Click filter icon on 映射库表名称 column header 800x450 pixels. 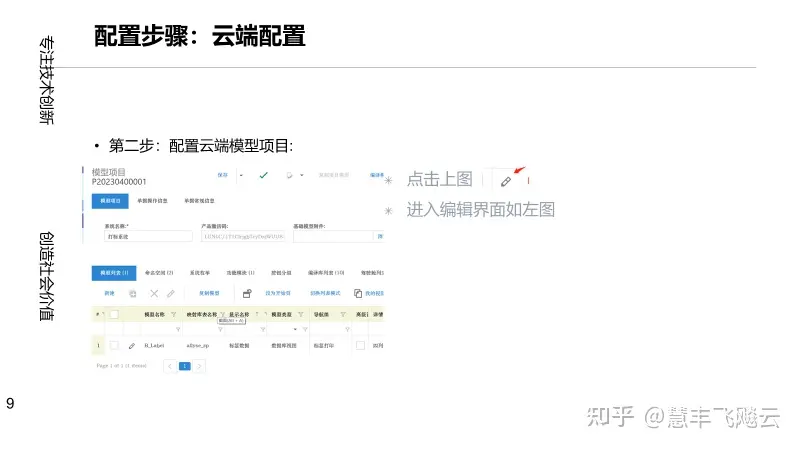222,314
